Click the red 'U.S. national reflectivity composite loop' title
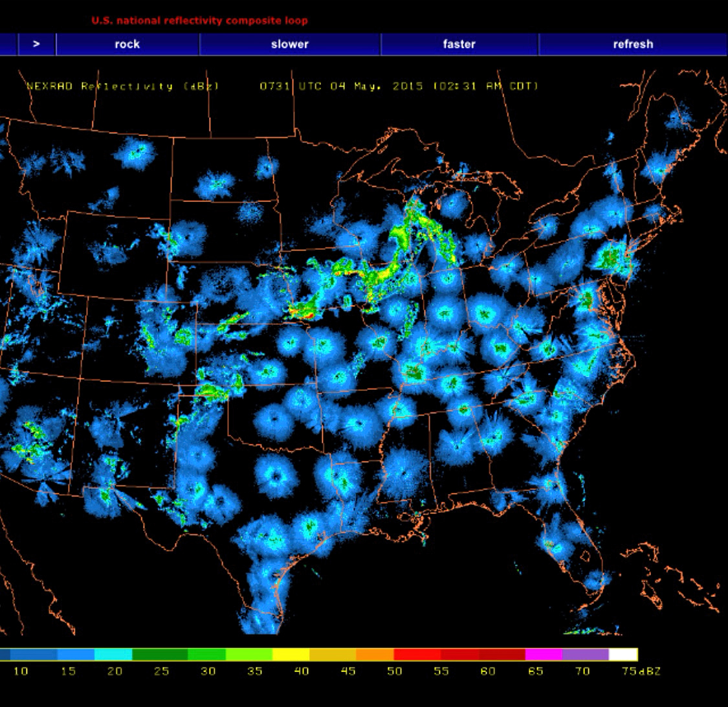 coord(199,21)
